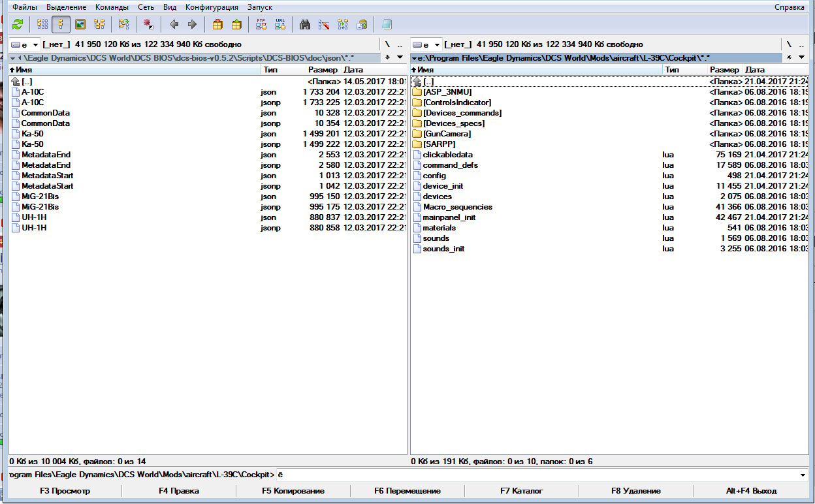Viewport: 815px width, 504px height.
Task: Click Alt+F4 Выход button
Action: [750, 491]
